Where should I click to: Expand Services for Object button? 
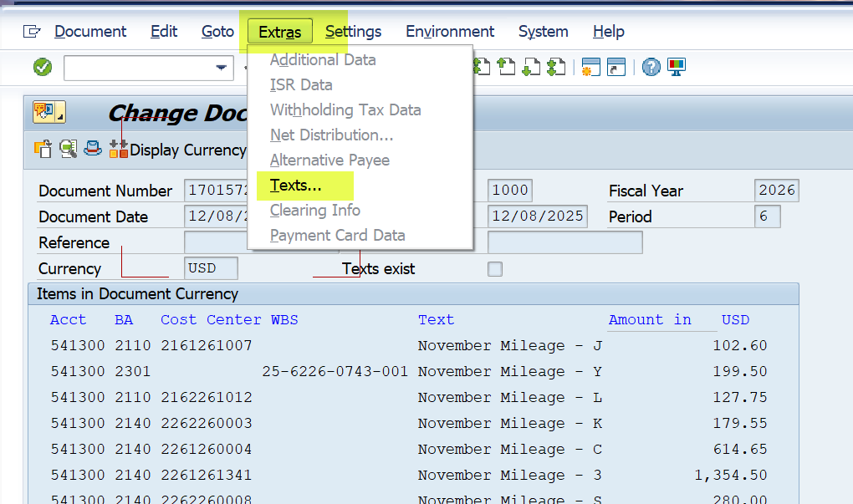(x=49, y=112)
